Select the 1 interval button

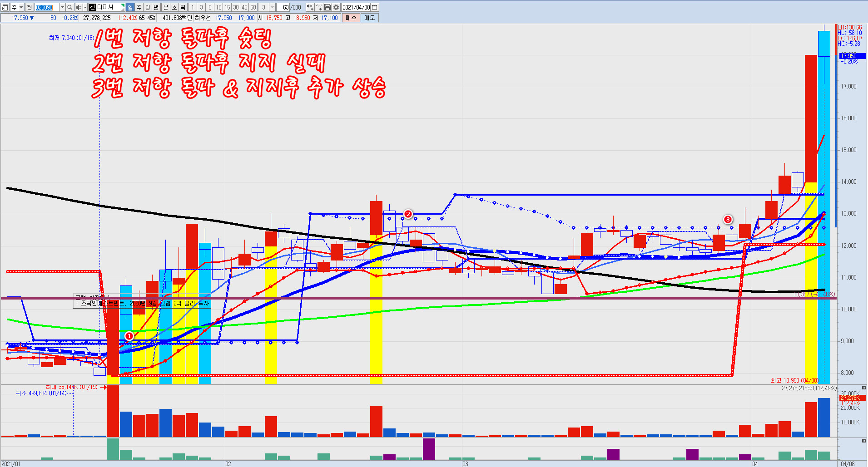pyautogui.click(x=193, y=7)
